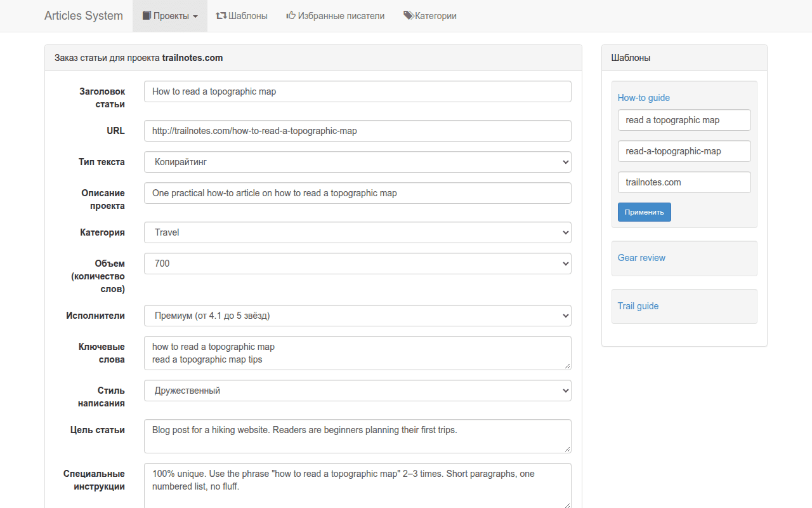
Task: Open the Объем word count dropdown
Action: [358, 264]
